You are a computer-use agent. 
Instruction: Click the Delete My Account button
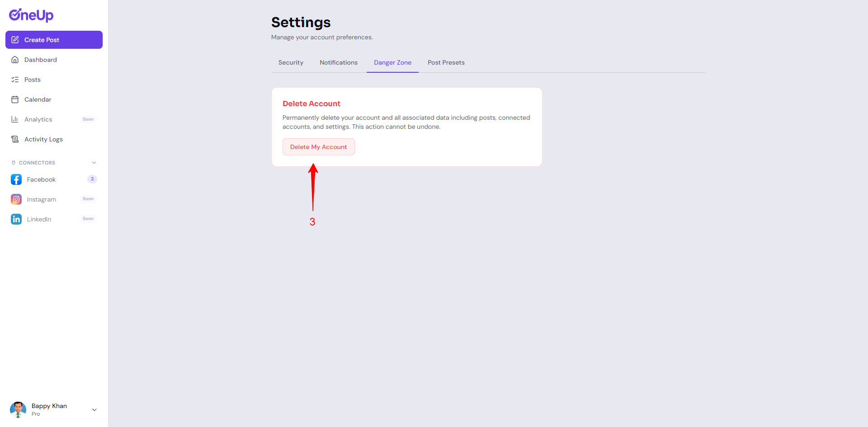[x=319, y=147]
